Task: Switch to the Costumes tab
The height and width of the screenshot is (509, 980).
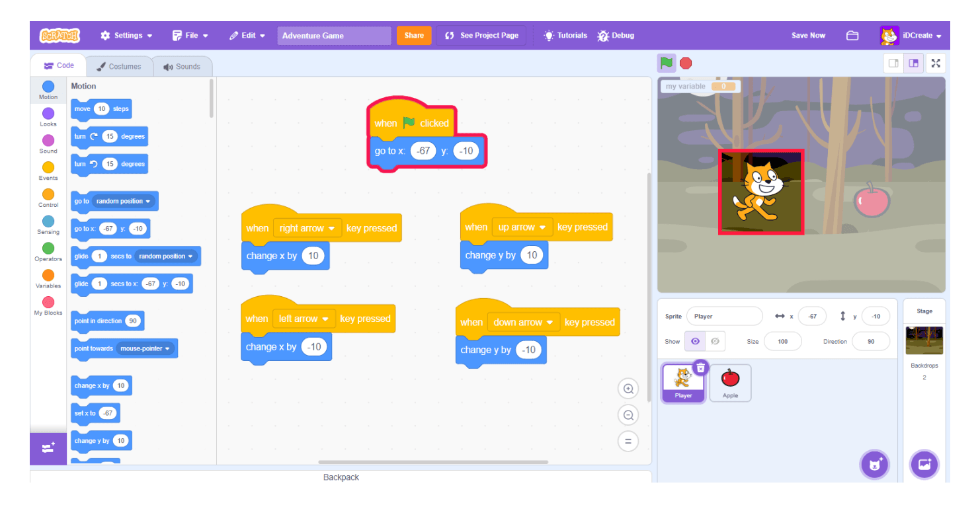Action: pyautogui.click(x=119, y=66)
